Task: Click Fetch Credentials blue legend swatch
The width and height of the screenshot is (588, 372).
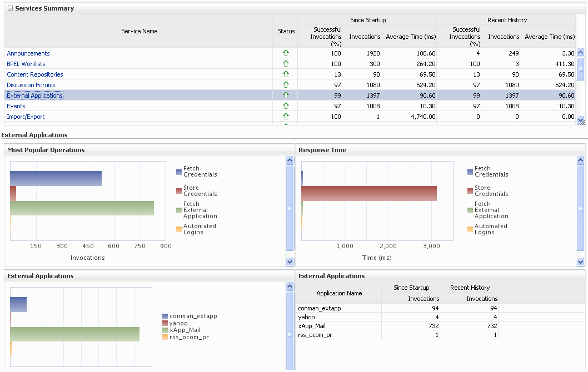Action: pyautogui.click(x=179, y=172)
